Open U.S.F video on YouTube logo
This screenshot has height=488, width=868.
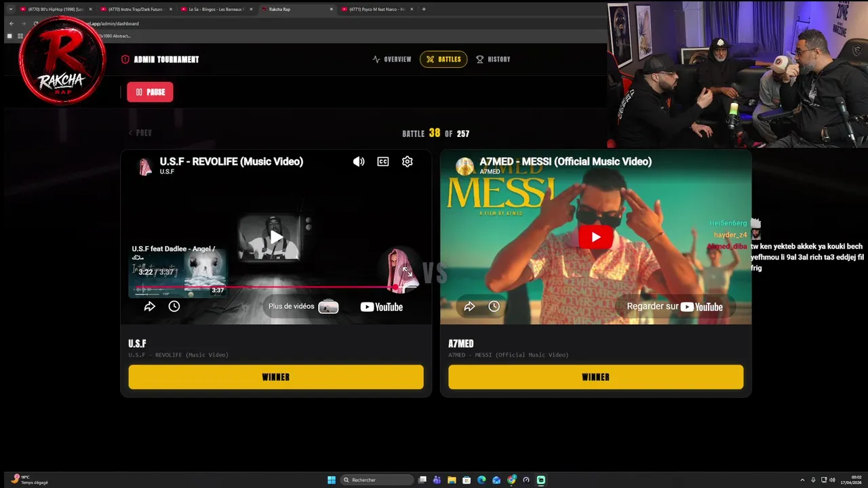click(x=382, y=307)
